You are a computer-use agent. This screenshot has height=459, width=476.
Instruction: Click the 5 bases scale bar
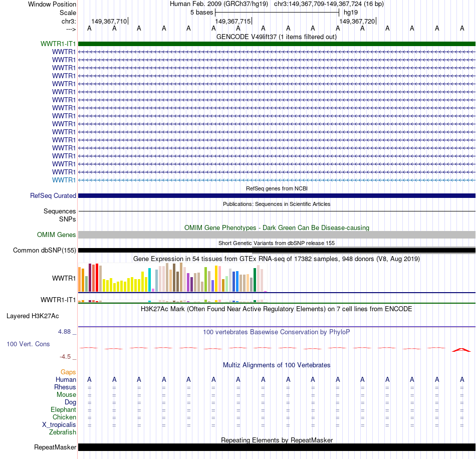click(277, 13)
